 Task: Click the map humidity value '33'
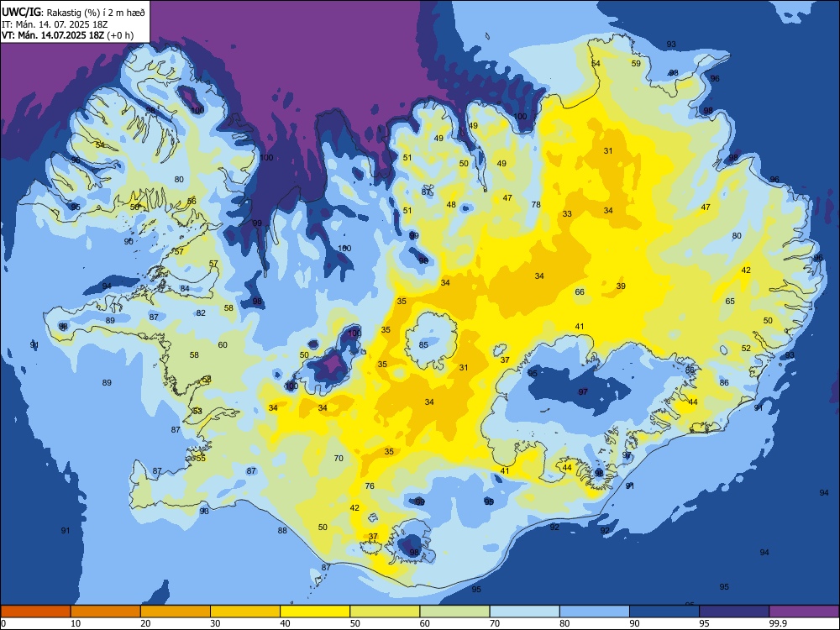coord(567,213)
